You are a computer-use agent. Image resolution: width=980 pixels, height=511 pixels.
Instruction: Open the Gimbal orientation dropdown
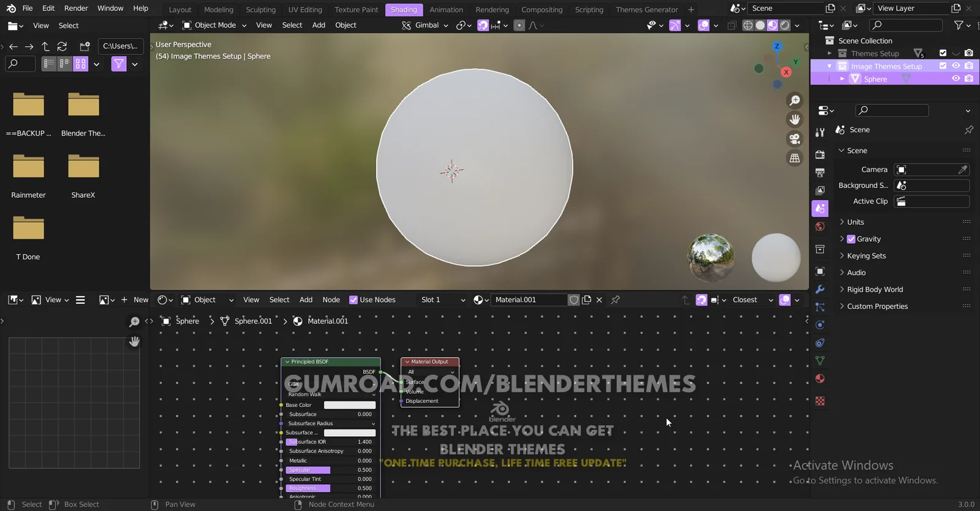pyautogui.click(x=424, y=25)
